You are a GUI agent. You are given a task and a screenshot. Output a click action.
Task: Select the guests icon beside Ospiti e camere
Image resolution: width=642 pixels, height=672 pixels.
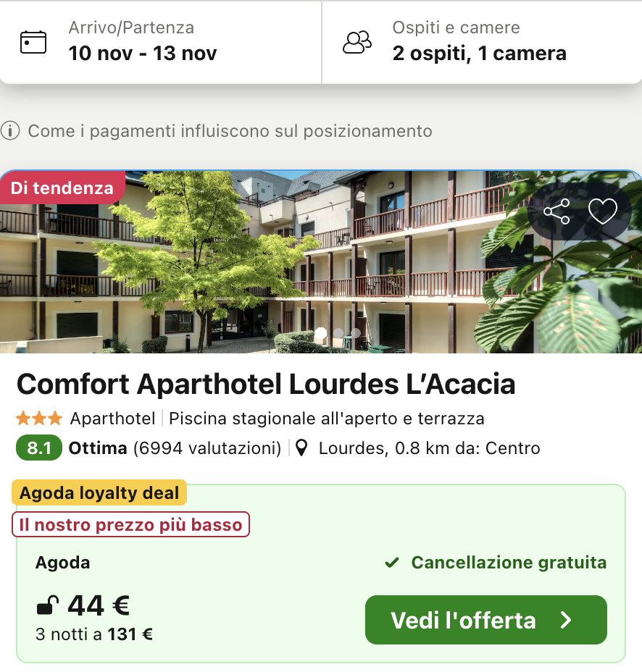click(x=357, y=43)
